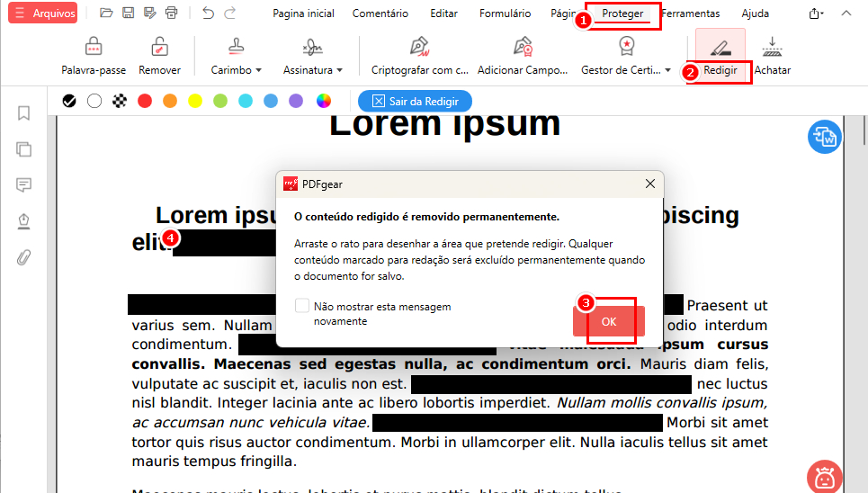Pick the blue color swatch
The width and height of the screenshot is (868, 493).
[271, 101]
